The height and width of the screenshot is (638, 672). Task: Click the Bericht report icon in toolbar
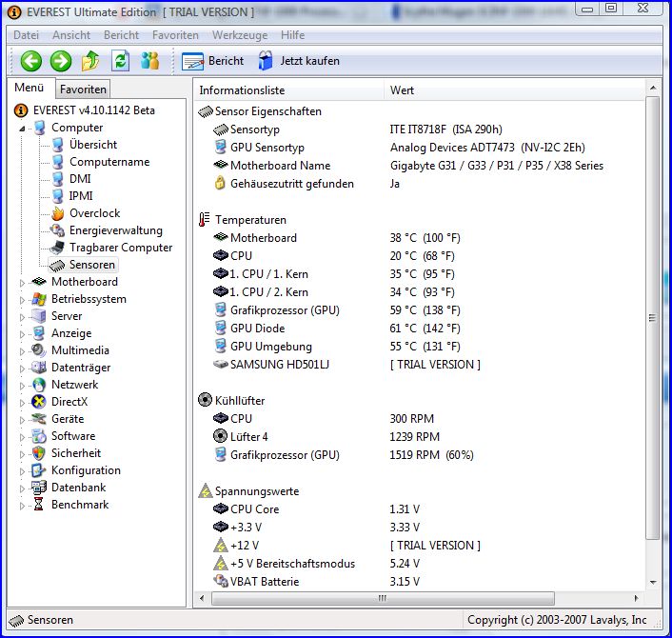click(193, 61)
